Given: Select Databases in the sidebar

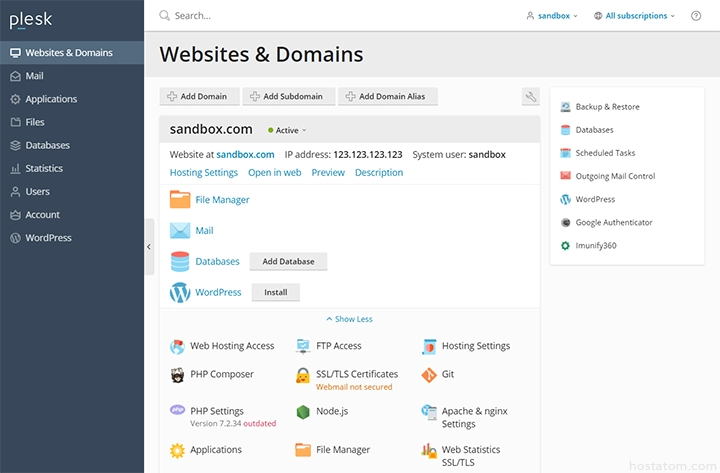Looking at the screenshot, I should coord(72,145).
